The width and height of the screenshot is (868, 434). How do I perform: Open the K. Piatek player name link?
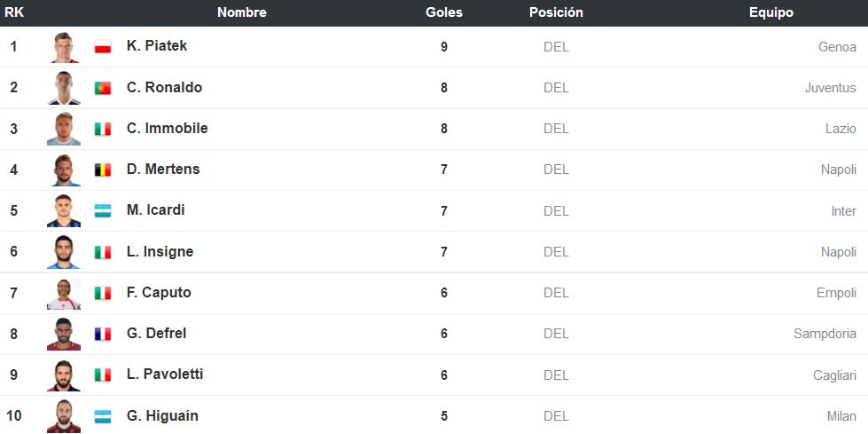pyautogui.click(x=157, y=45)
